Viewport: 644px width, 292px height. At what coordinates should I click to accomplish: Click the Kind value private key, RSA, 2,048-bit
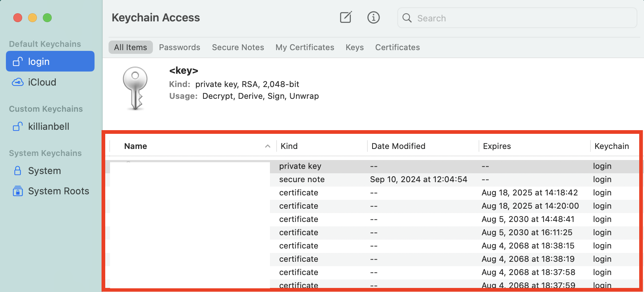[247, 84]
